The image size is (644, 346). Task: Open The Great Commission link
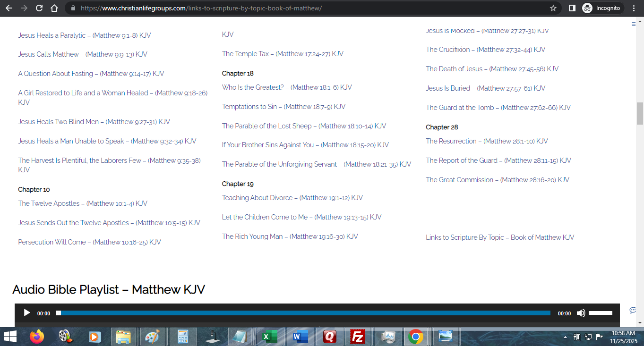[497, 180]
